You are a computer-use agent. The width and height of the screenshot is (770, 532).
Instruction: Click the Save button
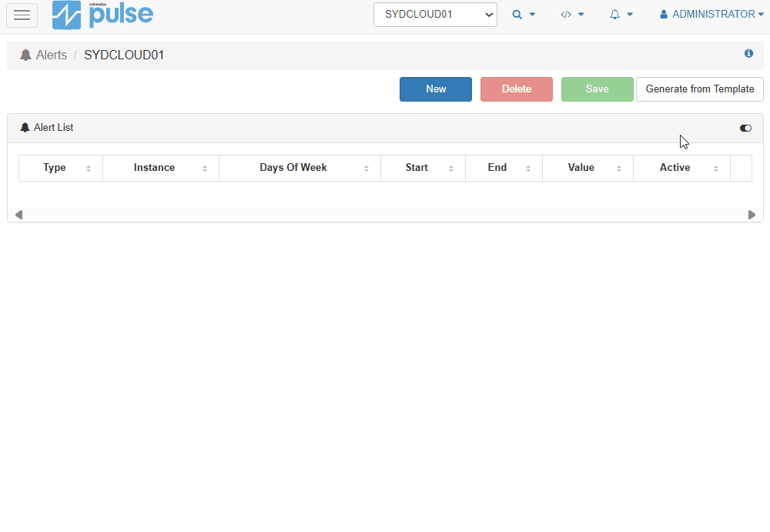point(598,89)
